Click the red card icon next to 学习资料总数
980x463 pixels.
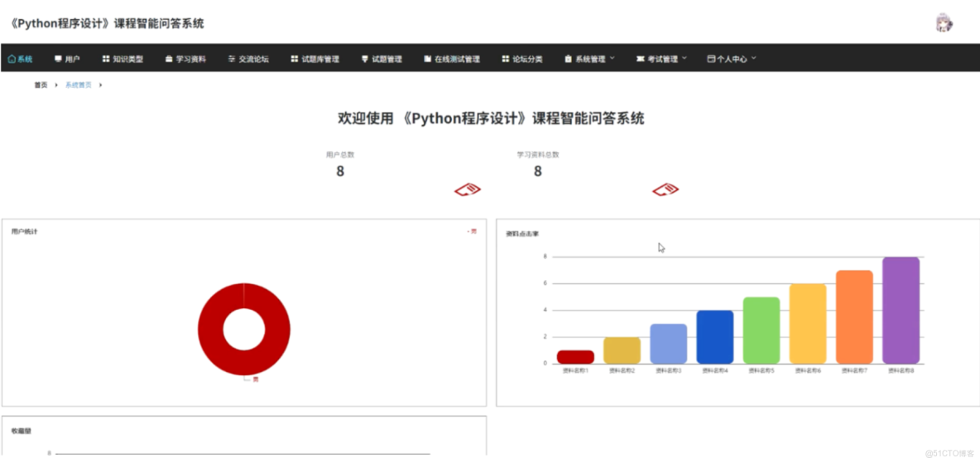pos(665,190)
